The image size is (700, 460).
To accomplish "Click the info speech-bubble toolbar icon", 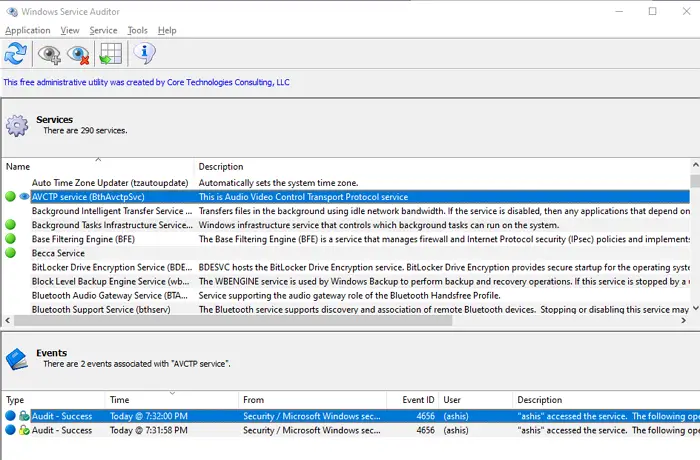I will click(143, 54).
